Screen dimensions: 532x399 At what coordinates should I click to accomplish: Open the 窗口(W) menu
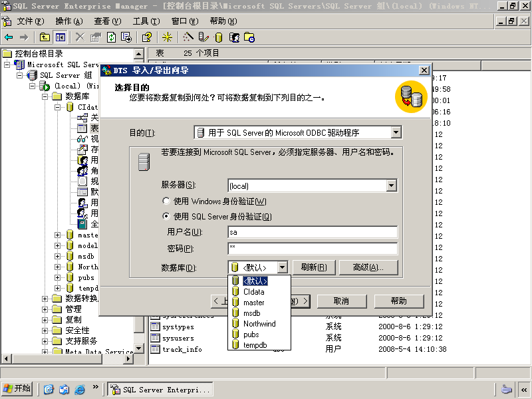[185, 21]
